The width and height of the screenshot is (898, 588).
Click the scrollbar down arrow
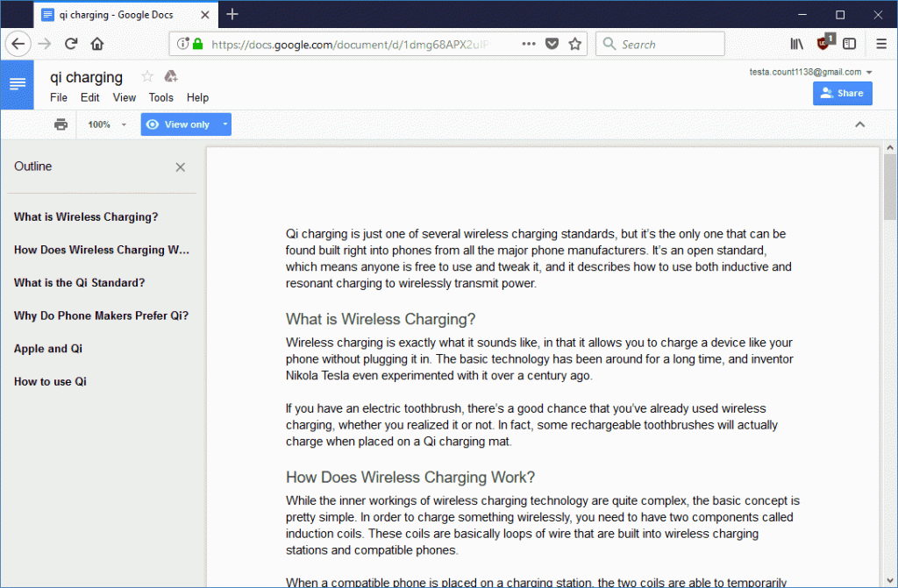(889, 580)
